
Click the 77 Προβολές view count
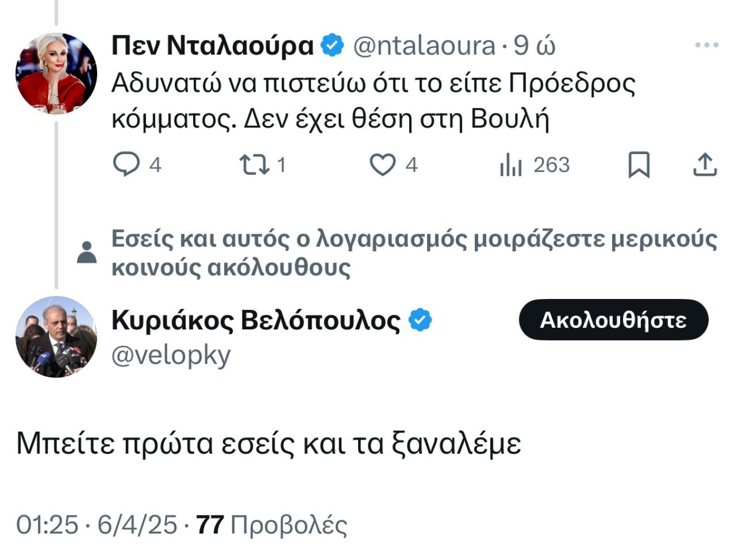click(271, 525)
